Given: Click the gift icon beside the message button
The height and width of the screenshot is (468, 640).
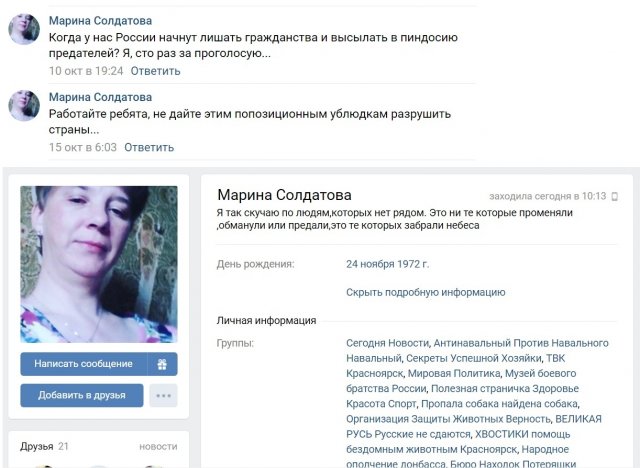Looking at the screenshot, I should coord(162,364).
